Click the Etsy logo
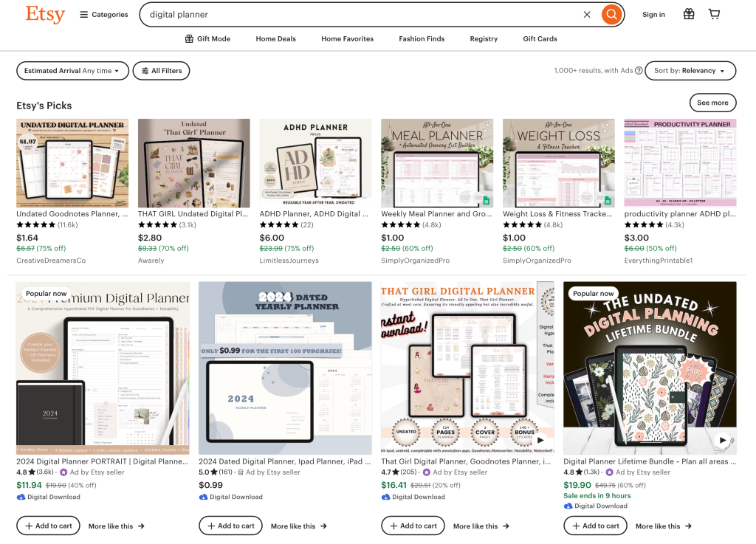The width and height of the screenshot is (756, 544). click(45, 14)
